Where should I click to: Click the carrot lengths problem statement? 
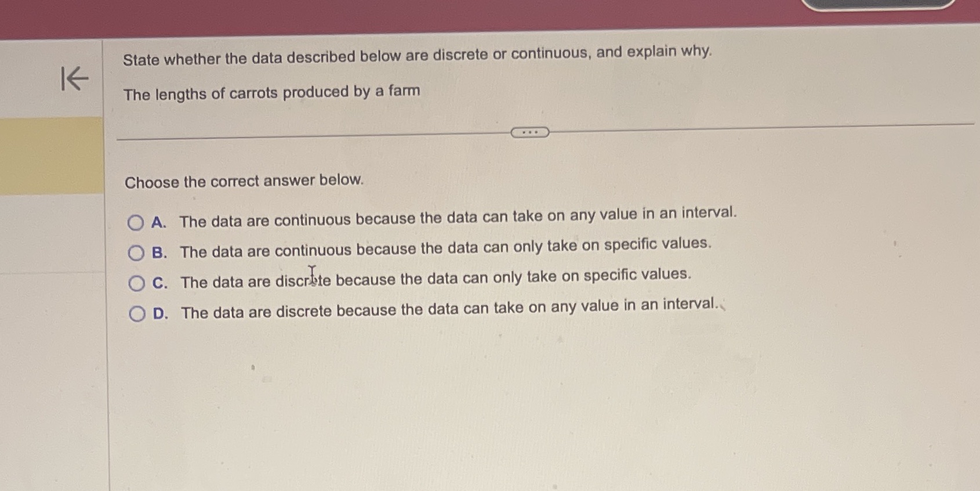click(x=272, y=92)
